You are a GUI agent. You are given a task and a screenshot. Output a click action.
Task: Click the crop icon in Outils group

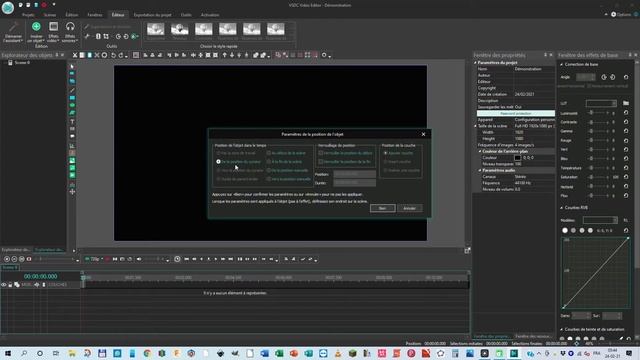[x=106, y=36]
